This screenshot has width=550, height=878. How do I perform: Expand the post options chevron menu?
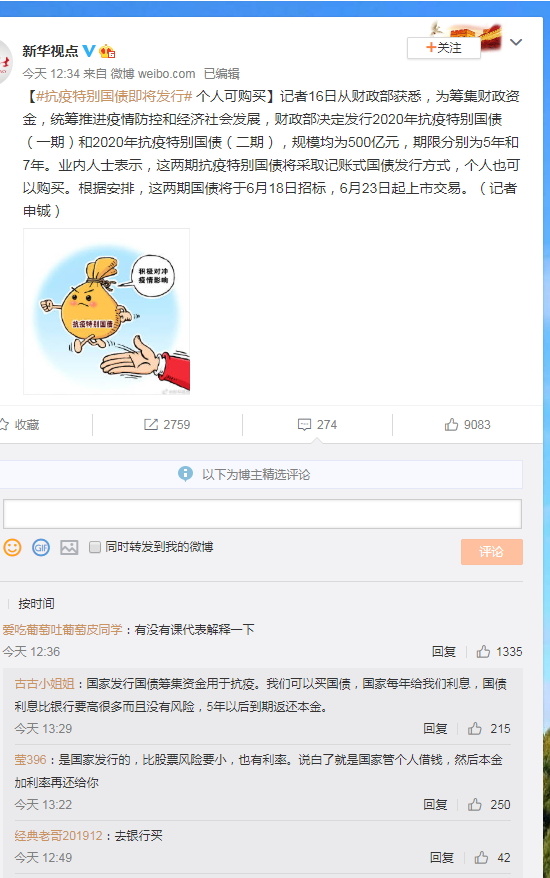(x=516, y=42)
